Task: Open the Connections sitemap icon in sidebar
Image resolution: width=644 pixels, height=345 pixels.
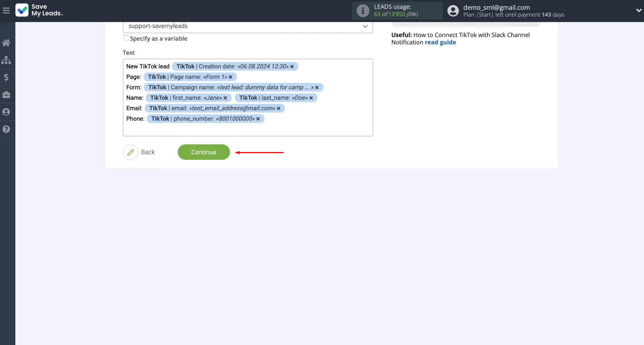Action: (x=6, y=60)
